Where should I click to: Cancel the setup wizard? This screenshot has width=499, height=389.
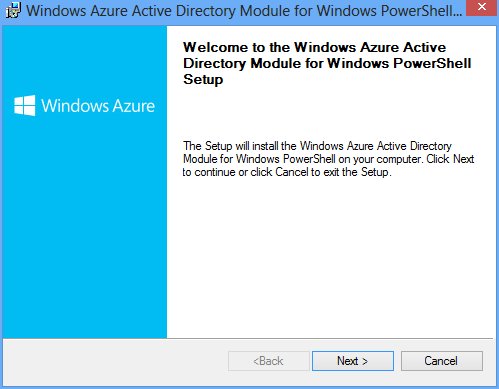[x=442, y=361]
